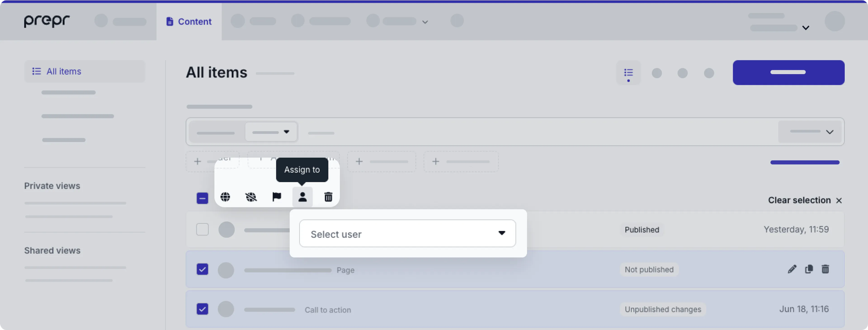Click the avatar circle in Call to action row
Viewport: 868px width, 330px height.
[226, 309]
